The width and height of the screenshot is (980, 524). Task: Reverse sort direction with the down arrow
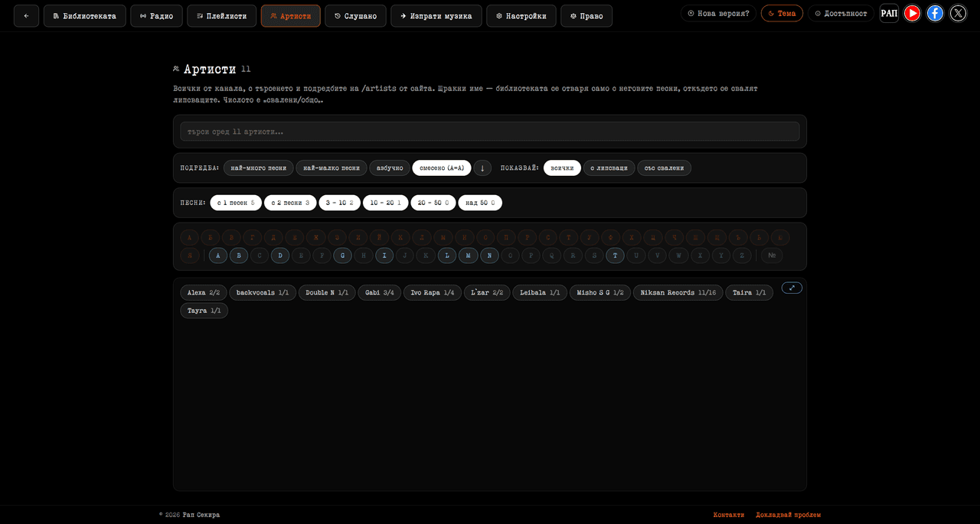pyautogui.click(x=482, y=168)
